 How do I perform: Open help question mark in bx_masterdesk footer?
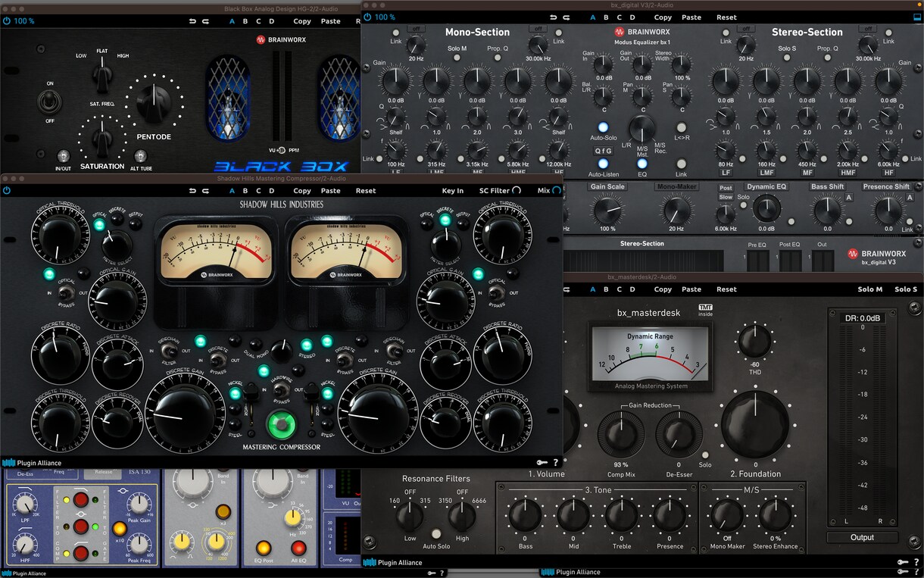pos(916,562)
